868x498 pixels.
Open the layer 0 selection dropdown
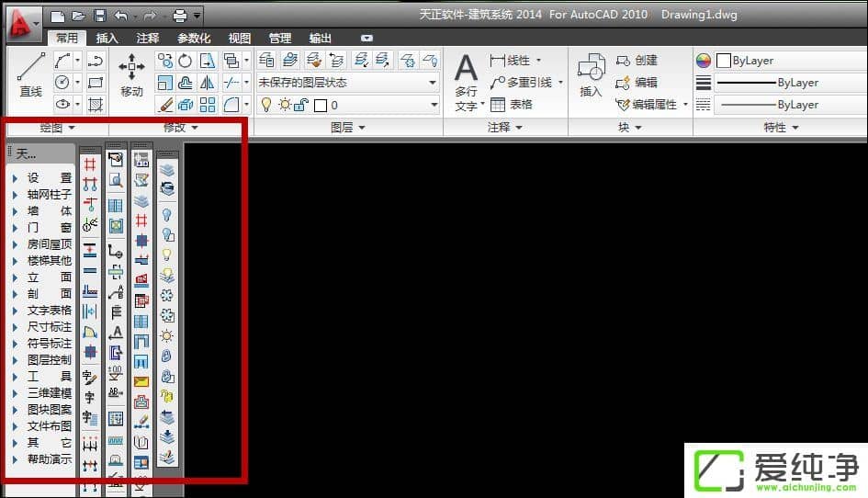(433, 105)
